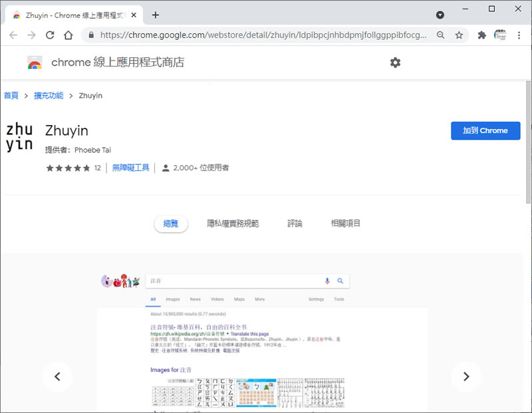Open the 無障礙工具 category link

coord(130,168)
